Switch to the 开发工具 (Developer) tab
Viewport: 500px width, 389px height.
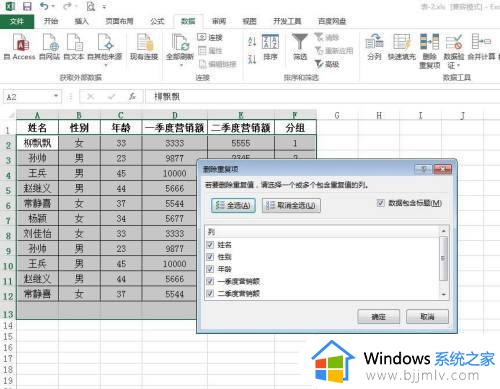(287, 21)
